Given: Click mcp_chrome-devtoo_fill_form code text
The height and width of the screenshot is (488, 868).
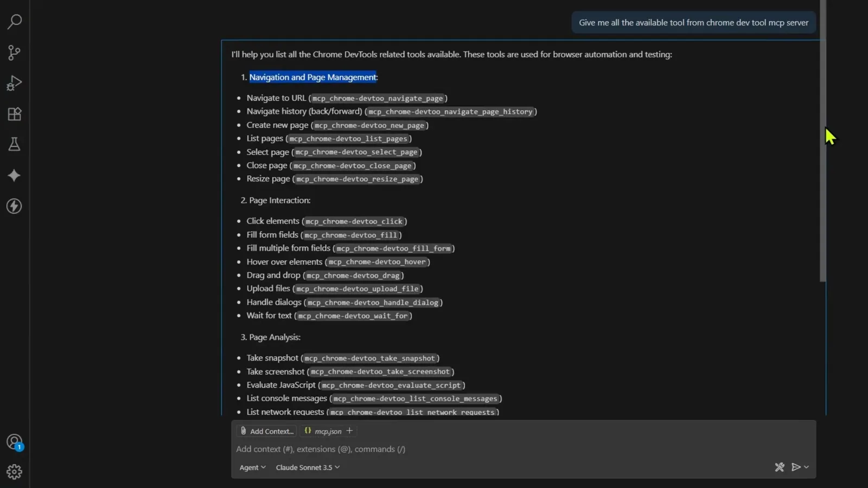Looking at the screenshot, I should [393, 248].
